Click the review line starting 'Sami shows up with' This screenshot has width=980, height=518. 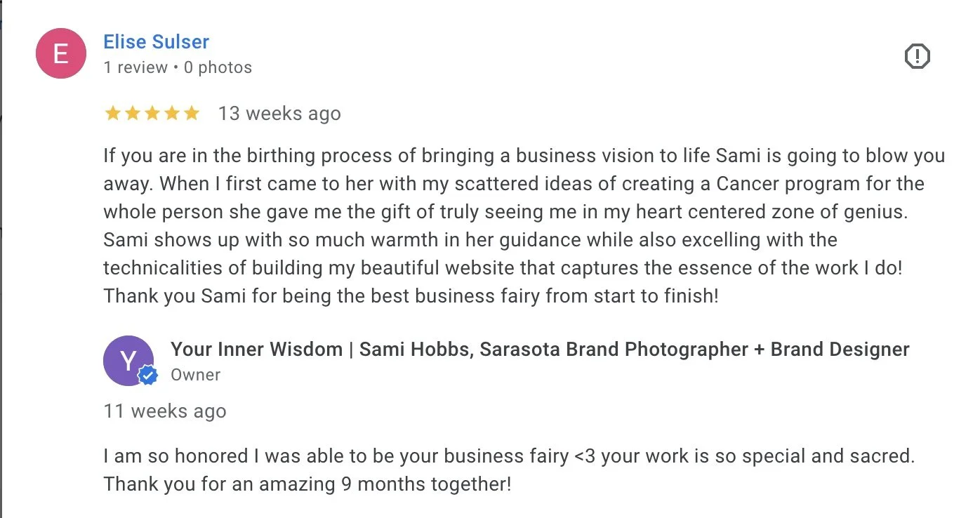click(470, 240)
